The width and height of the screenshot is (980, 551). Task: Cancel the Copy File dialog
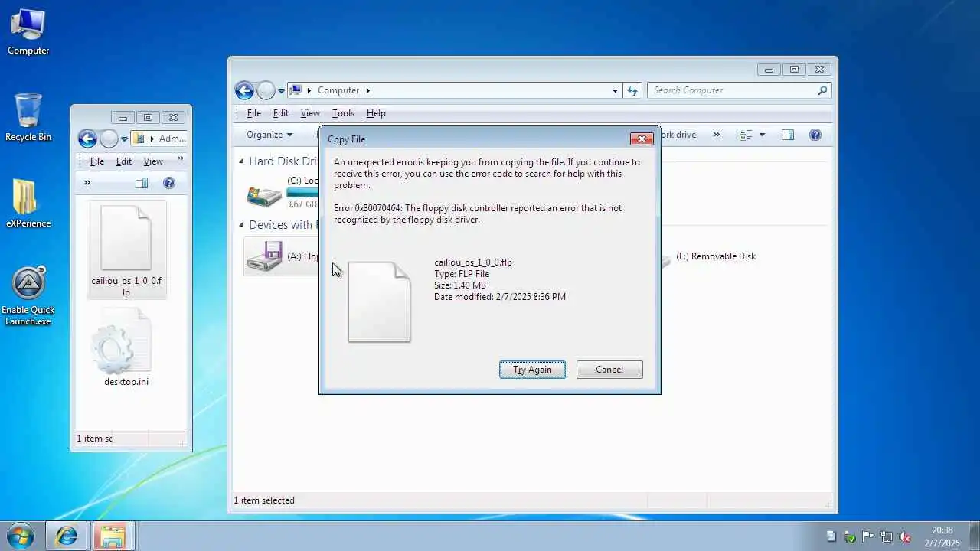point(609,370)
